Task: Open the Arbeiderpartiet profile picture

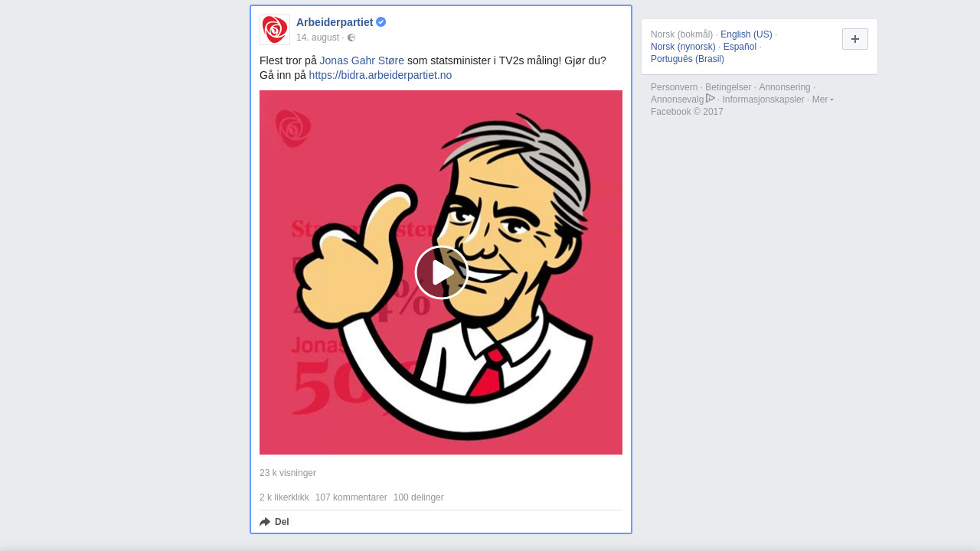Action: tap(275, 30)
